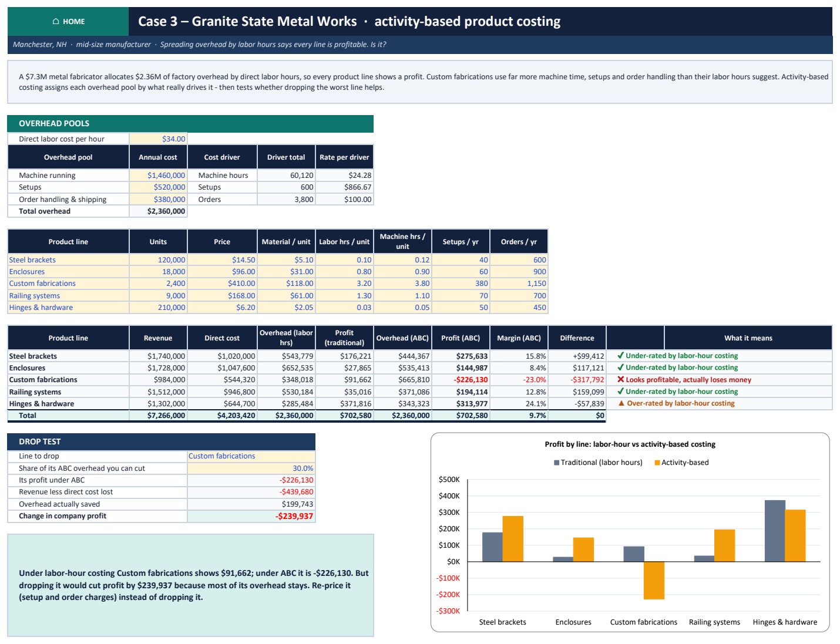Click the green check mark in Enclosures row
The image size is (840, 644).
point(620,367)
